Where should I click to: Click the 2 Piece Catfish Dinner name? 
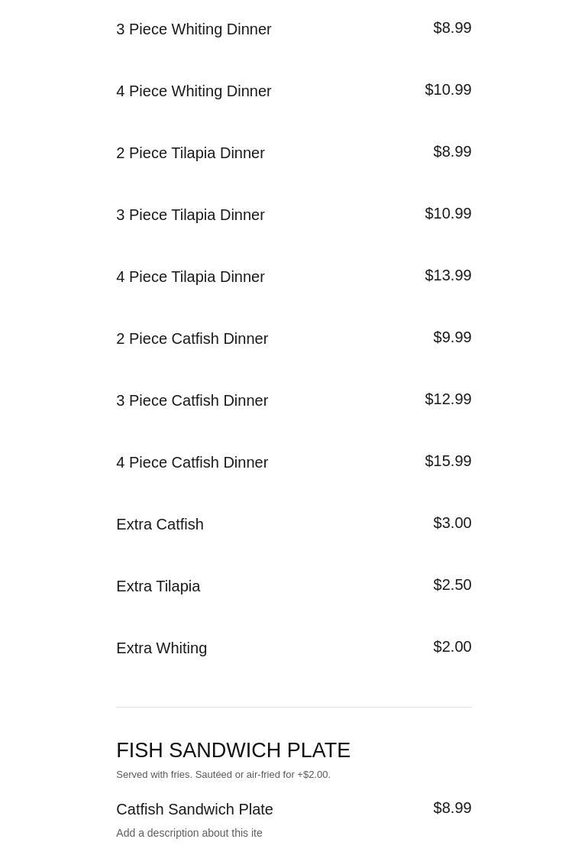[192, 338]
